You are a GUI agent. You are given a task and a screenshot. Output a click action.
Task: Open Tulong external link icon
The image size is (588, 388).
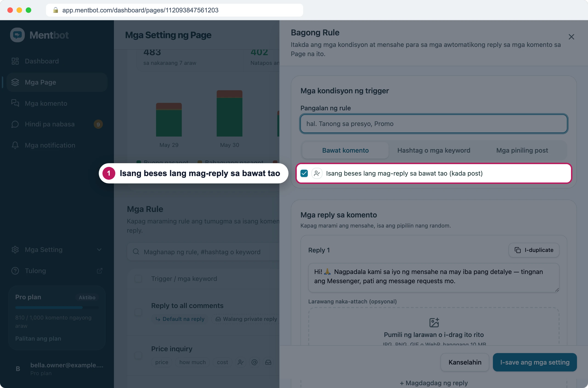pyautogui.click(x=99, y=271)
